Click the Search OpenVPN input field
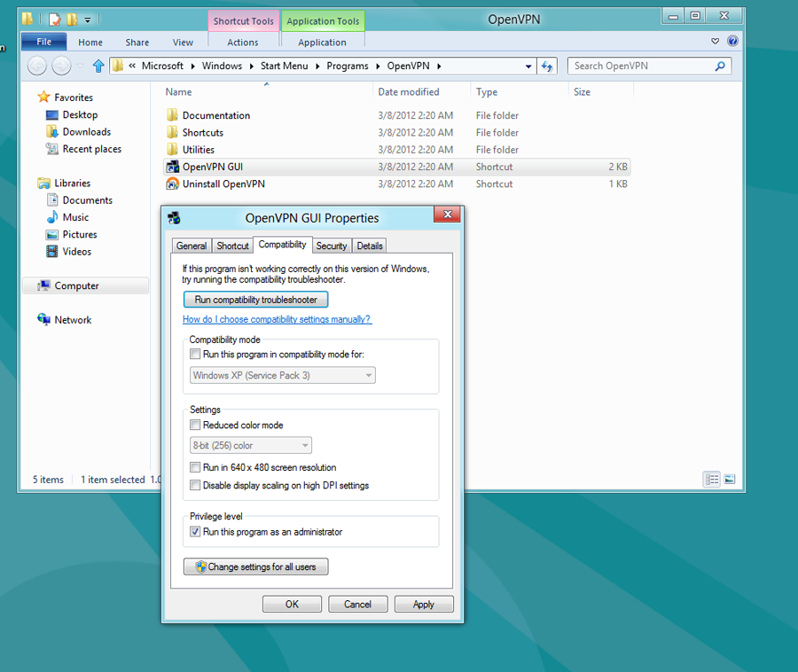The height and width of the screenshot is (672, 798). click(x=649, y=66)
